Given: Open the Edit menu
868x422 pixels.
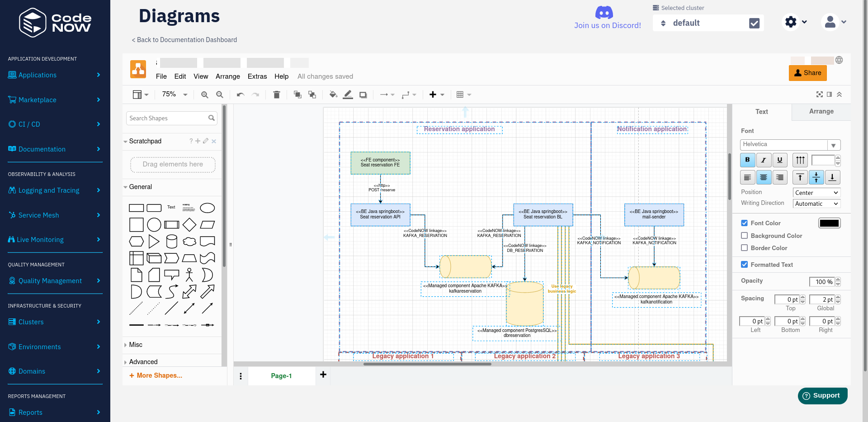Looking at the screenshot, I should pyautogui.click(x=180, y=76).
